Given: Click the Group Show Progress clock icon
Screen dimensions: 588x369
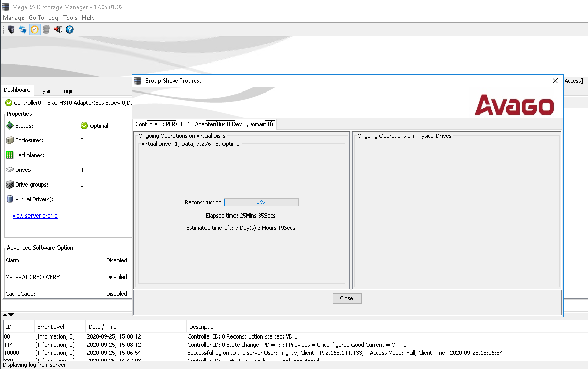Looking at the screenshot, I should [x=35, y=29].
